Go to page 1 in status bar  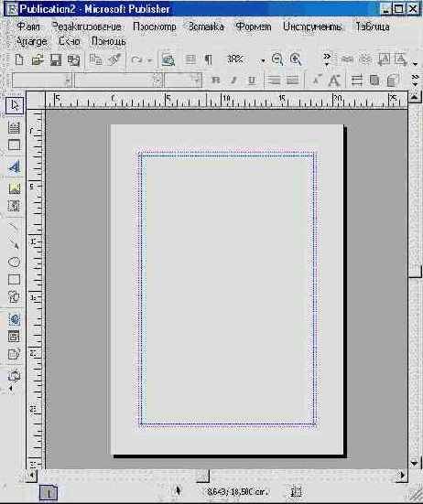[x=49, y=493]
